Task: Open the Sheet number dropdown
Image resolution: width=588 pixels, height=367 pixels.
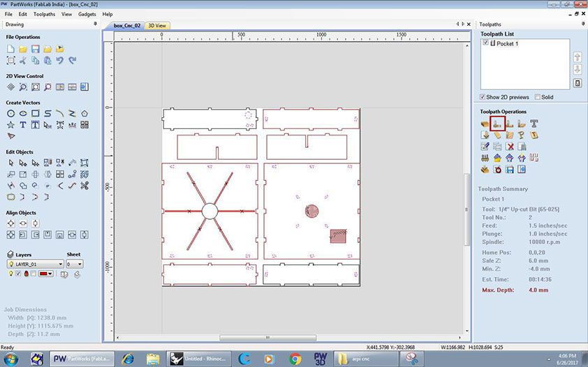Action: tap(74, 264)
